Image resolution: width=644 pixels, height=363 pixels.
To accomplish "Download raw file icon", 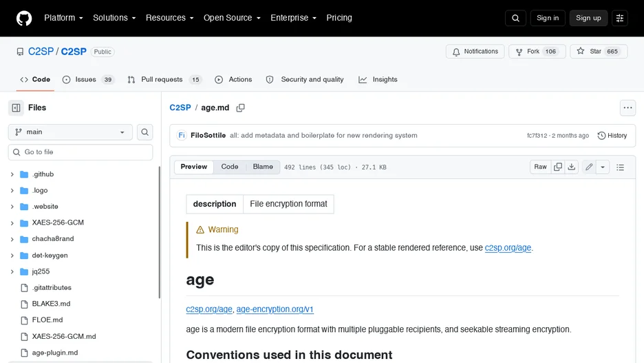I will point(571,167).
